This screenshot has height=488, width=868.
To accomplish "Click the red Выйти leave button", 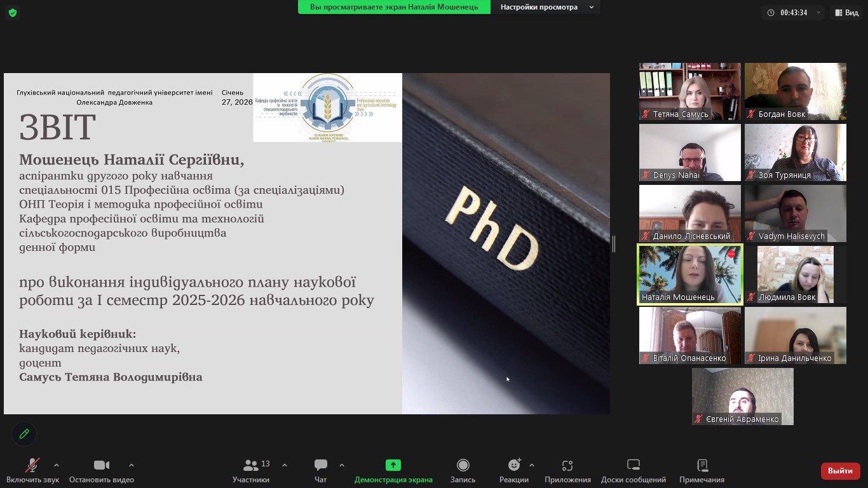I will click(840, 471).
